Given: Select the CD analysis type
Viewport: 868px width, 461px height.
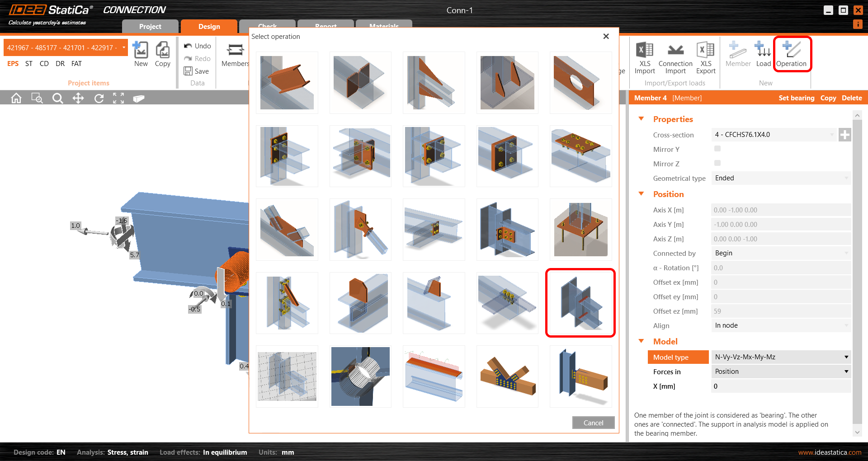Looking at the screenshot, I should [x=44, y=64].
